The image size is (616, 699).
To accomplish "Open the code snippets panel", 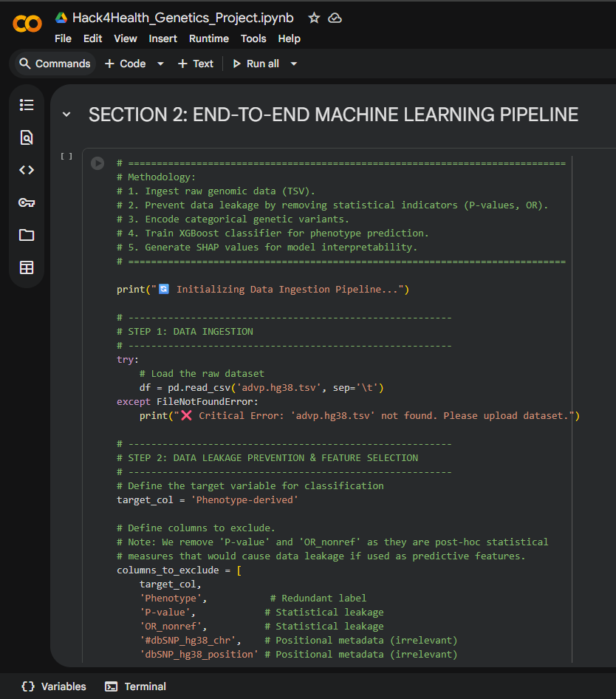I will click(27, 170).
